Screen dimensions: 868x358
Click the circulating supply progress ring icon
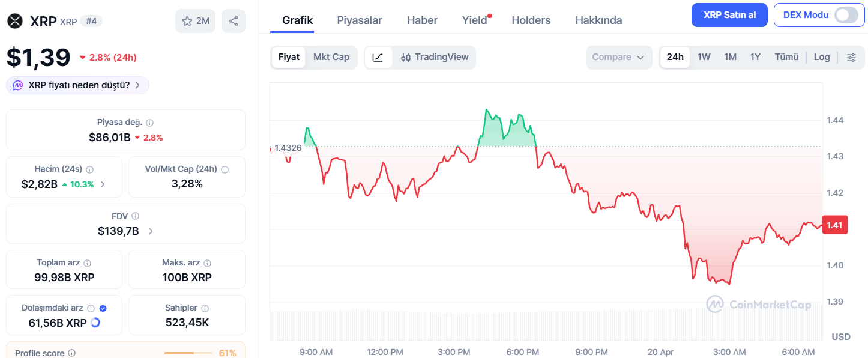click(95, 323)
